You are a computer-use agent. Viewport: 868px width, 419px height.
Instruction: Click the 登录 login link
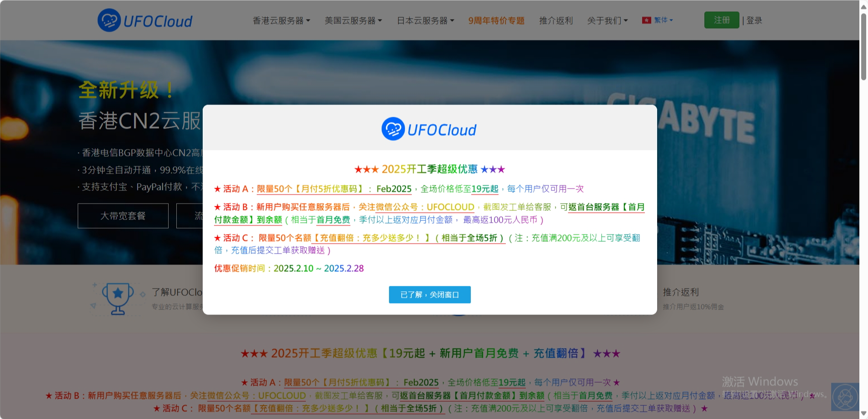(754, 20)
